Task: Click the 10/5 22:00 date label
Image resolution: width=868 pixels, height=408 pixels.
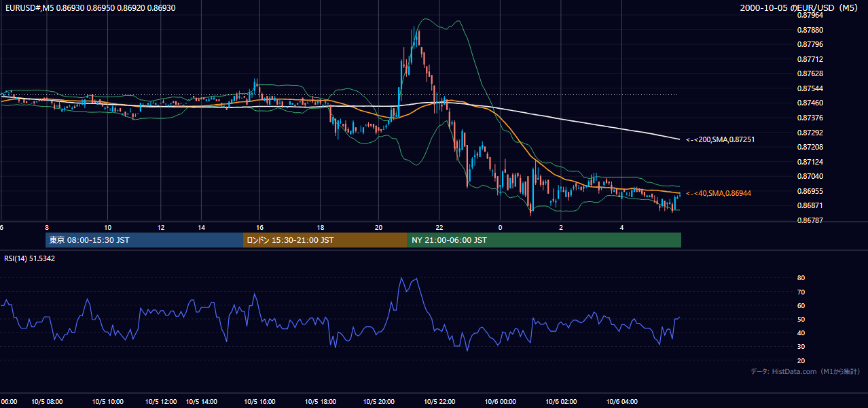Action: [439, 401]
